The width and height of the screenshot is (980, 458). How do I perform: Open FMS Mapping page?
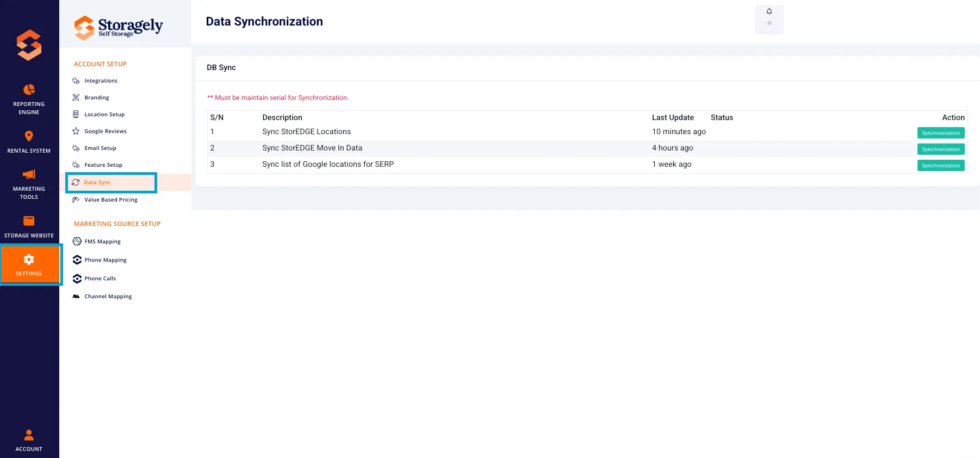pos(102,242)
